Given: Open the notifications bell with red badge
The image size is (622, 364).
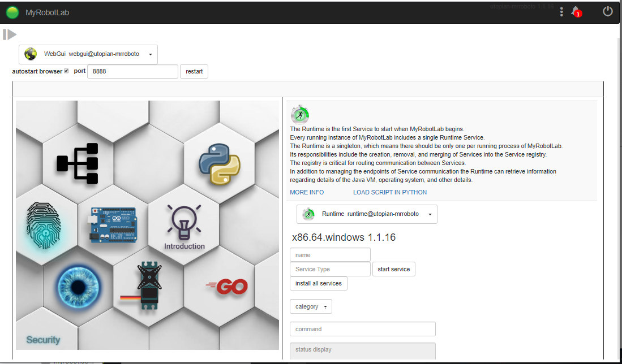Looking at the screenshot, I should [x=576, y=11].
